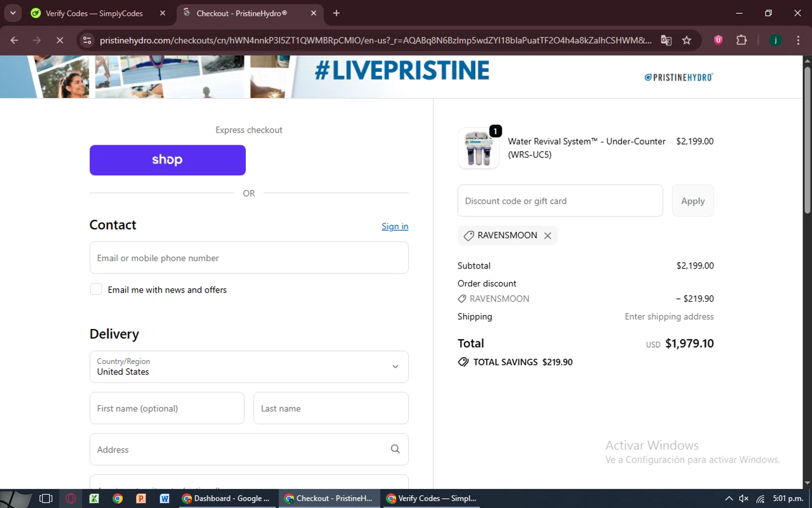Viewport: 812px width, 508px height.
Task: Focus the Email or mobile phone number field
Action: [x=249, y=258]
